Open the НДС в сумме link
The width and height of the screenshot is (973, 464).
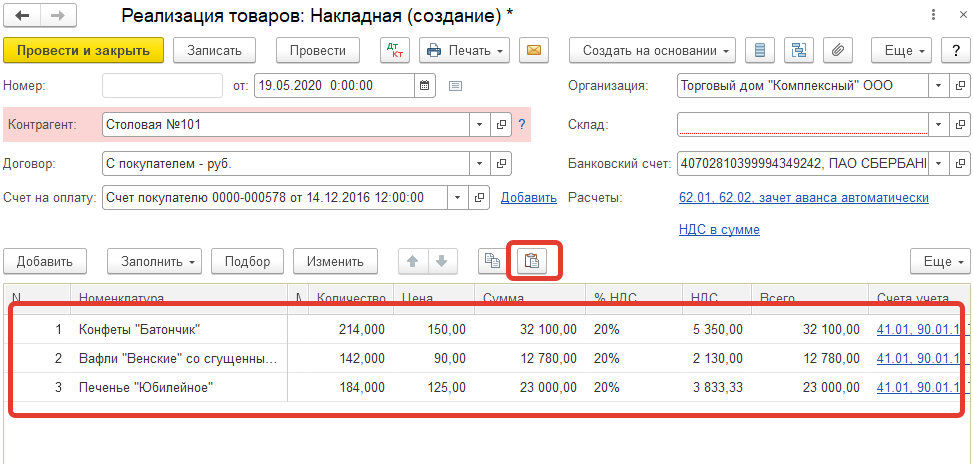(x=720, y=230)
